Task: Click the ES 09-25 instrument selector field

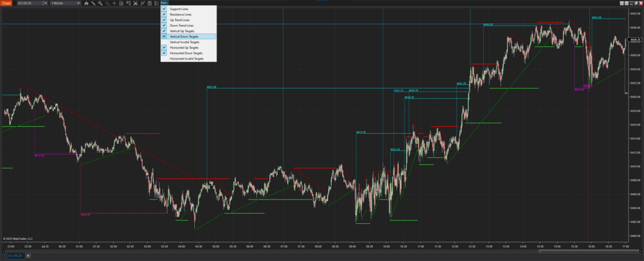Action: [x=29, y=3]
